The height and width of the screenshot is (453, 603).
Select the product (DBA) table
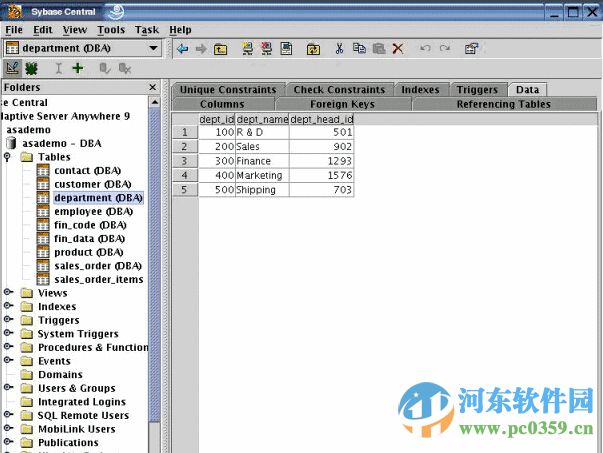tap(88, 252)
